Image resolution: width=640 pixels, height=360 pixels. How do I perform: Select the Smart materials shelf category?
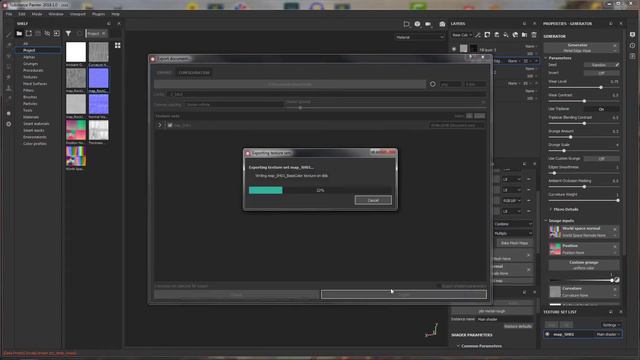click(x=36, y=124)
